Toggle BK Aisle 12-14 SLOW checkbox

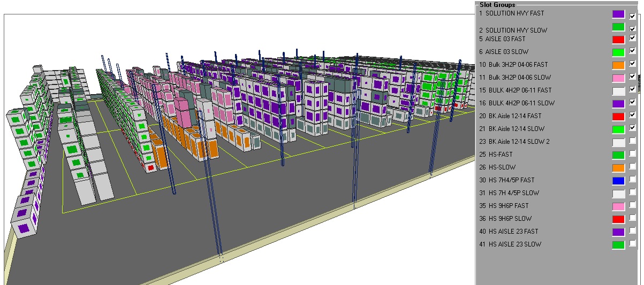click(633, 128)
